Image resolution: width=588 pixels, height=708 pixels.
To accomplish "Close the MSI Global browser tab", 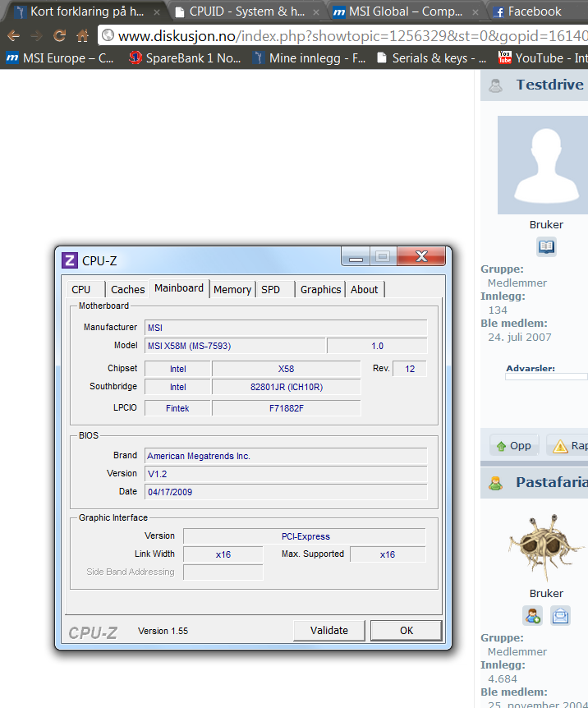I will (475, 12).
